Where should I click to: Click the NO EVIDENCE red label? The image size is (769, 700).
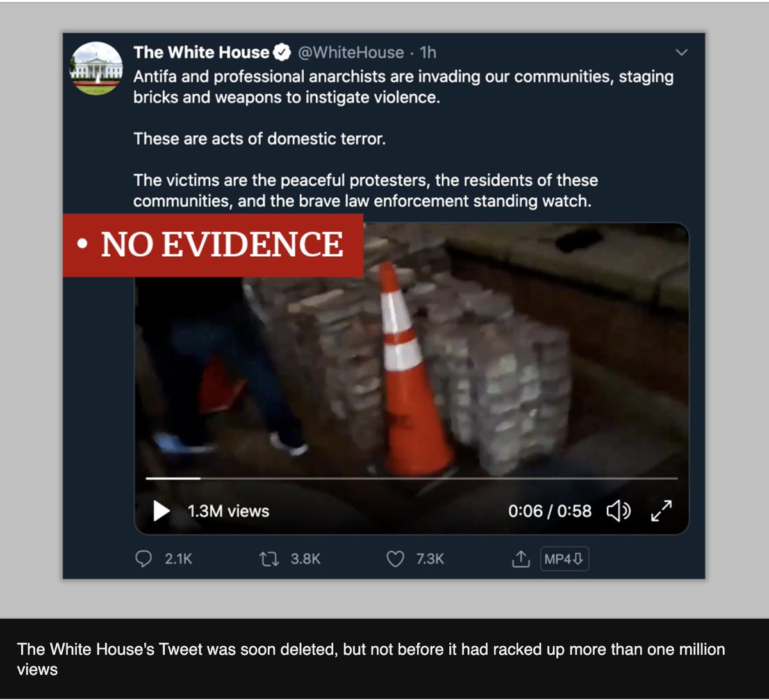(x=213, y=245)
